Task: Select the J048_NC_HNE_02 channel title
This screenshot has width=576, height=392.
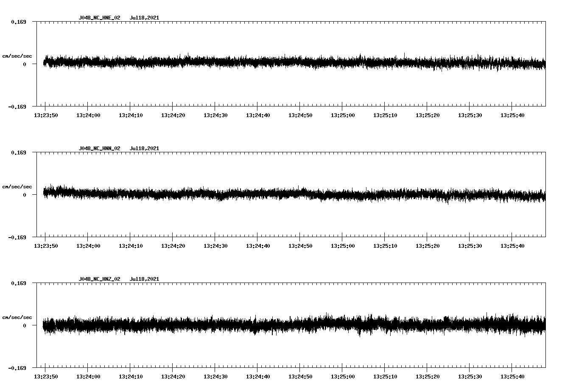Action: pos(99,18)
